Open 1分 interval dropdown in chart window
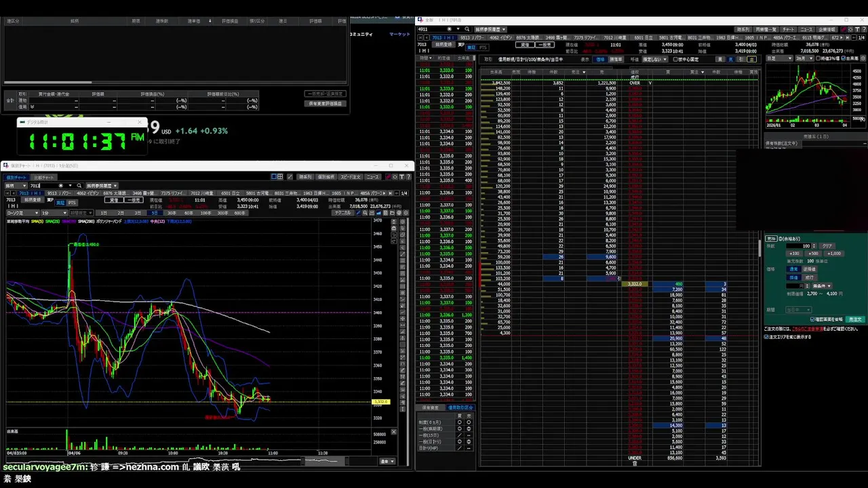Screen dimensions: 868x488 tap(54, 213)
